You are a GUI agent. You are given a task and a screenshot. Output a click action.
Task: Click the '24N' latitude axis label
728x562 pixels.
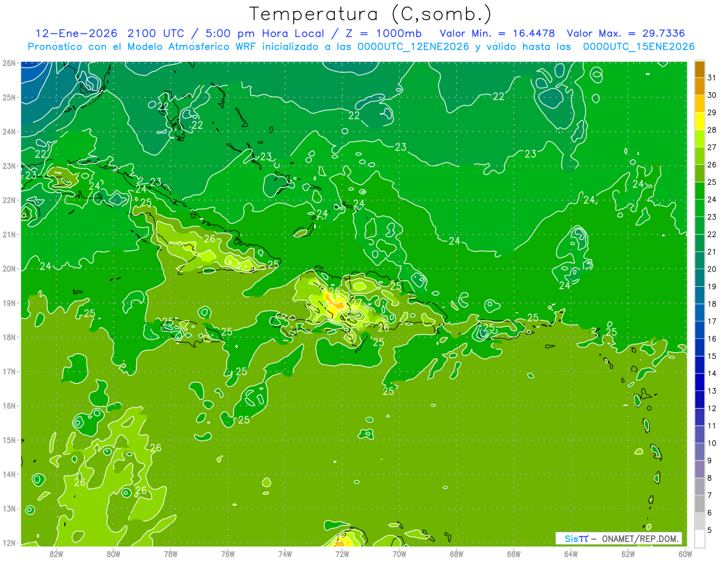pos(8,132)
